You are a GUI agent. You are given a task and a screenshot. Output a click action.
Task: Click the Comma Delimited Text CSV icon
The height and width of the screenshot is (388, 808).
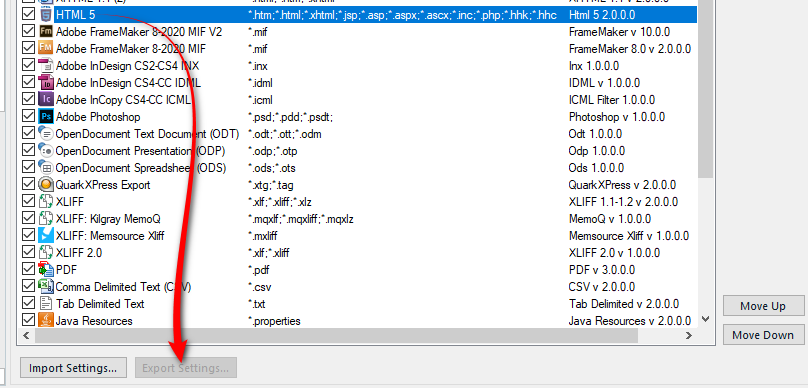point(45,287)
